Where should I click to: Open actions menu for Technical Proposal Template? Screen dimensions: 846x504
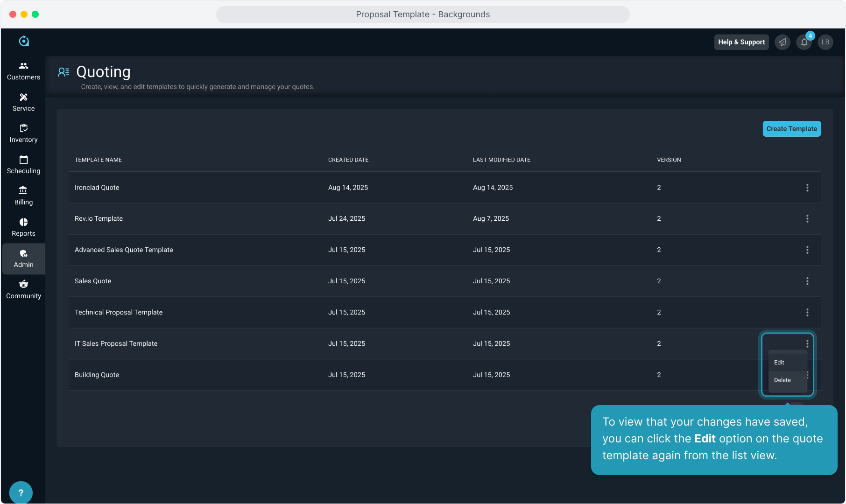tap(807, 313)
